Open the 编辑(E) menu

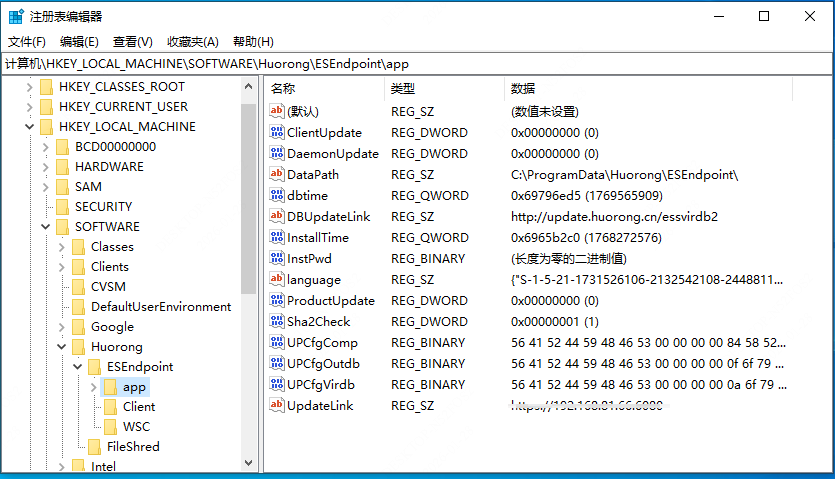pyautogui.click(x=79, y=42)
